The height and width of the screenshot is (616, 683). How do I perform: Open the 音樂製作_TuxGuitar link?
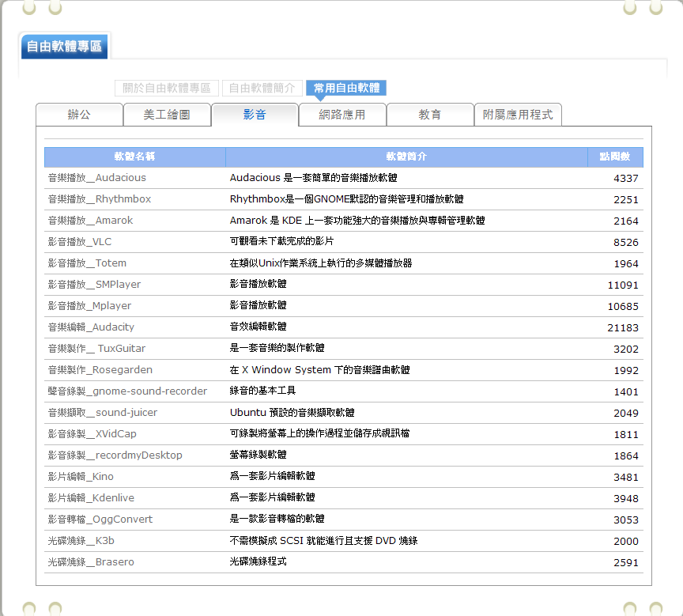(96, 349)
